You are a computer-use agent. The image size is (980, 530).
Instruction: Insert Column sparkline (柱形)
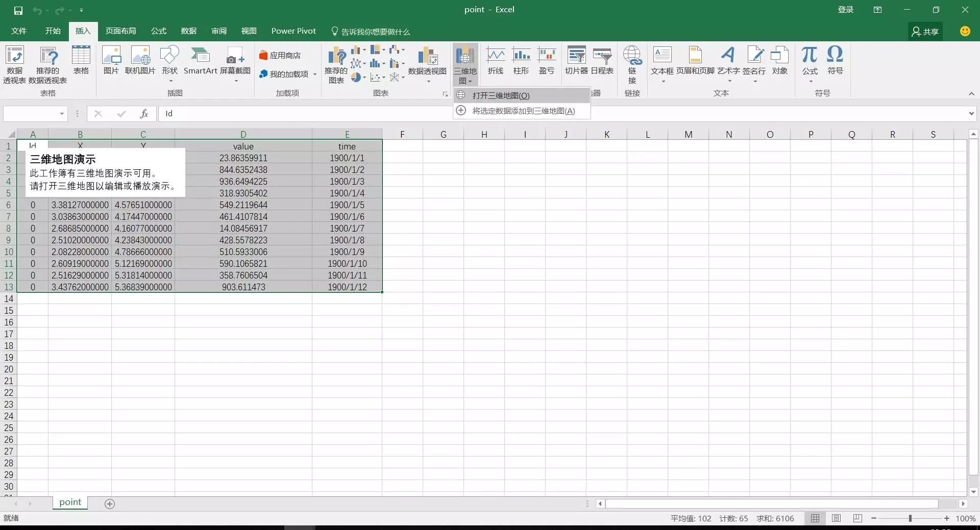point(521,60)
